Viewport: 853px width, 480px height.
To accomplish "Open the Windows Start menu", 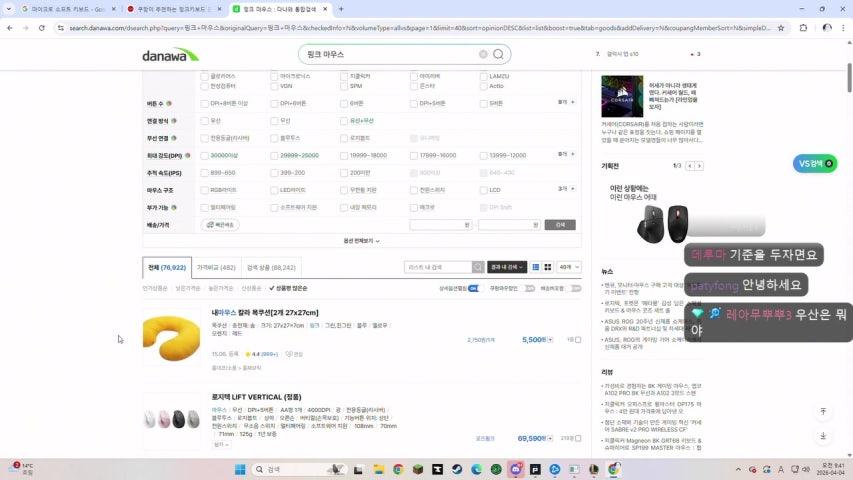I will [x=240, y=469].
